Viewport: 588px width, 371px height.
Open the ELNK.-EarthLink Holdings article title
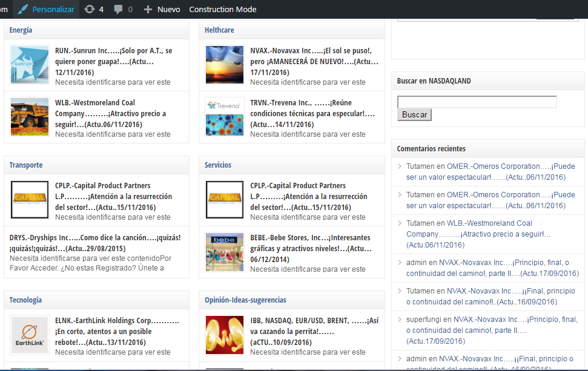pyautogui.click(x=117, y=331)
